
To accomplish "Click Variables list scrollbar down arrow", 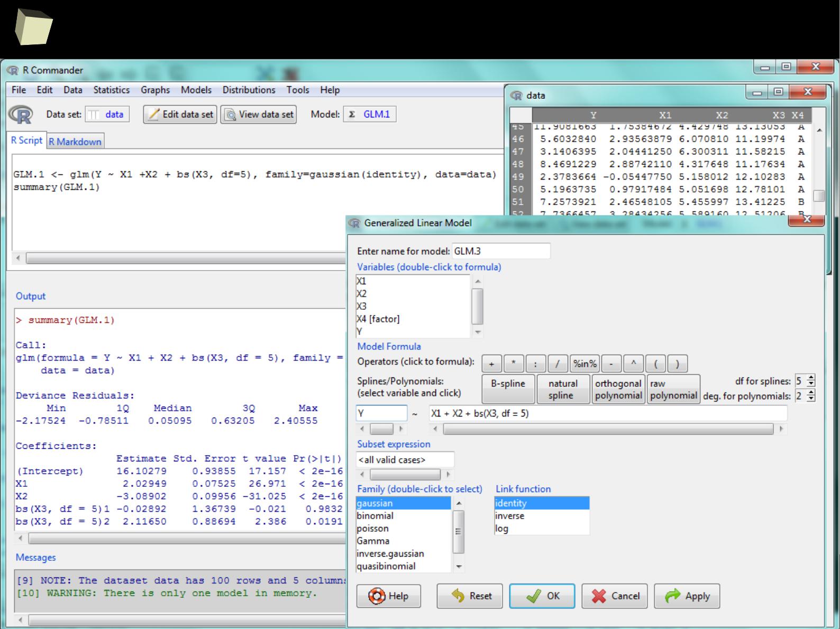I will coord(478,332).
